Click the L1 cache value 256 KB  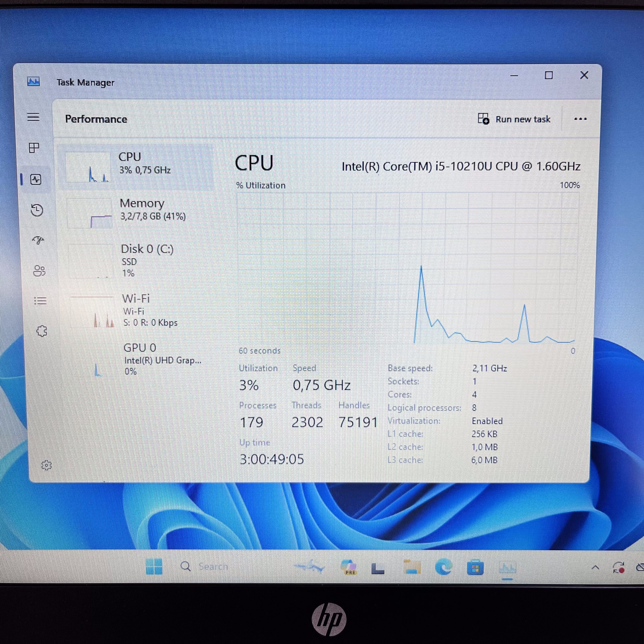(x=484, y=434)
